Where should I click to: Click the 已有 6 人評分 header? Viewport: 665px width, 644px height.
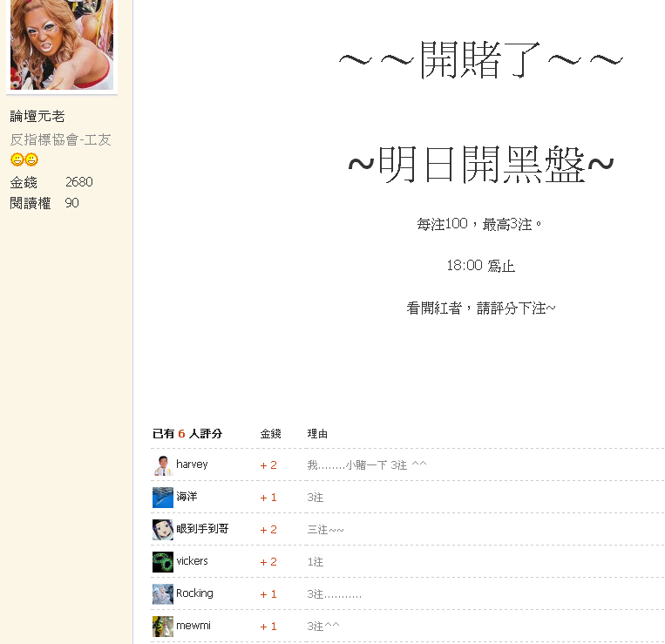187,434
